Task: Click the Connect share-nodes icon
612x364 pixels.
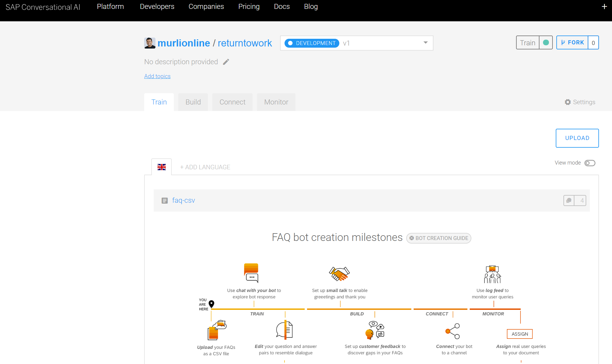Action: 453,331
